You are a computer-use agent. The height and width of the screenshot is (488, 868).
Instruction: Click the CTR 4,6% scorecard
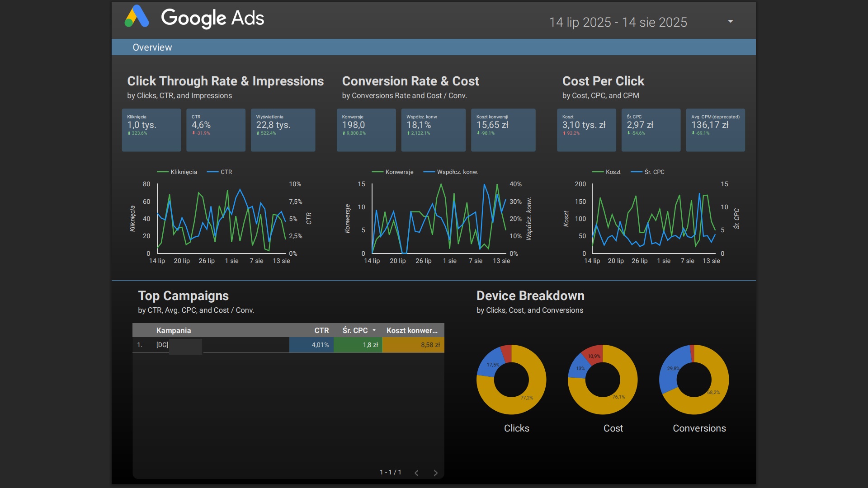216,130
